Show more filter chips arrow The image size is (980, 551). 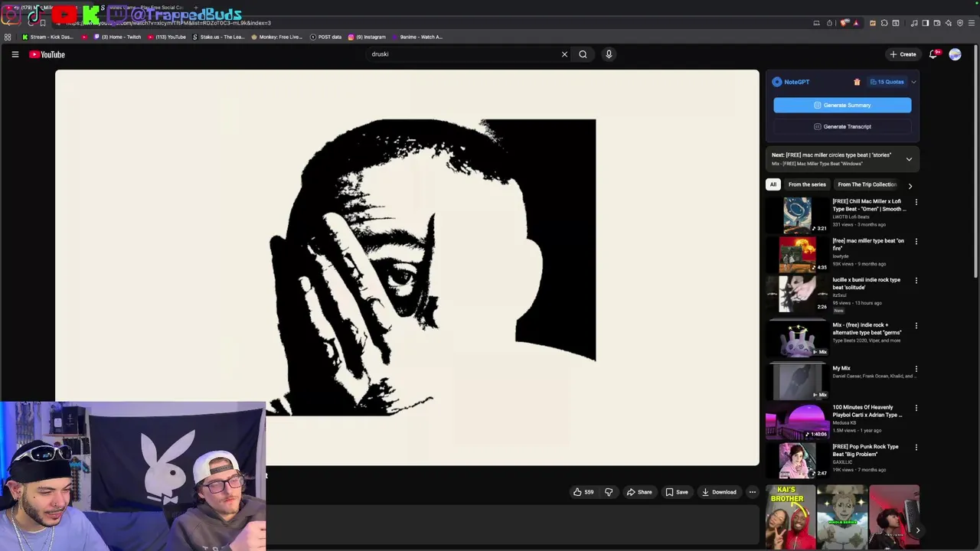click(x=910, y=185)
